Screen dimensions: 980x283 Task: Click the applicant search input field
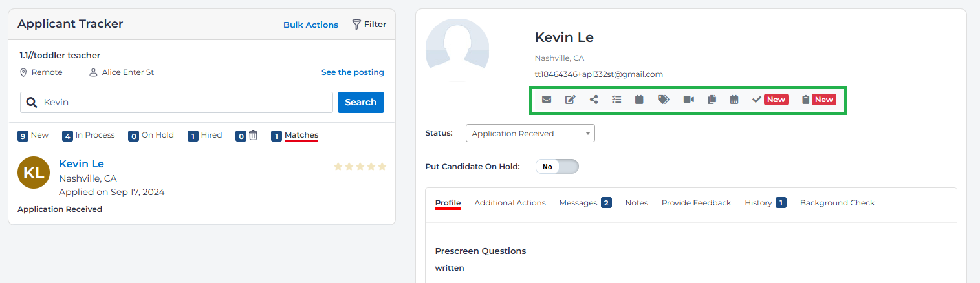[x=184, y=102]
